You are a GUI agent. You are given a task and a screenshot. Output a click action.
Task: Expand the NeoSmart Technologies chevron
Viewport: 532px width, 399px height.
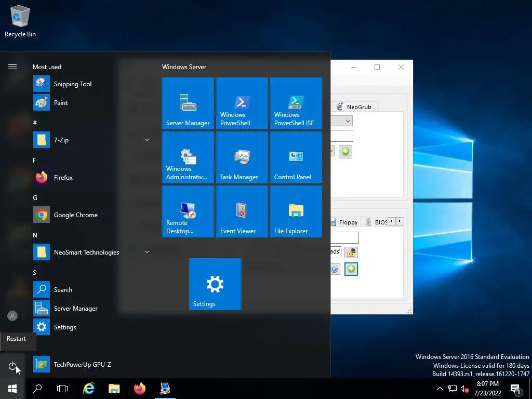[147, 252]
